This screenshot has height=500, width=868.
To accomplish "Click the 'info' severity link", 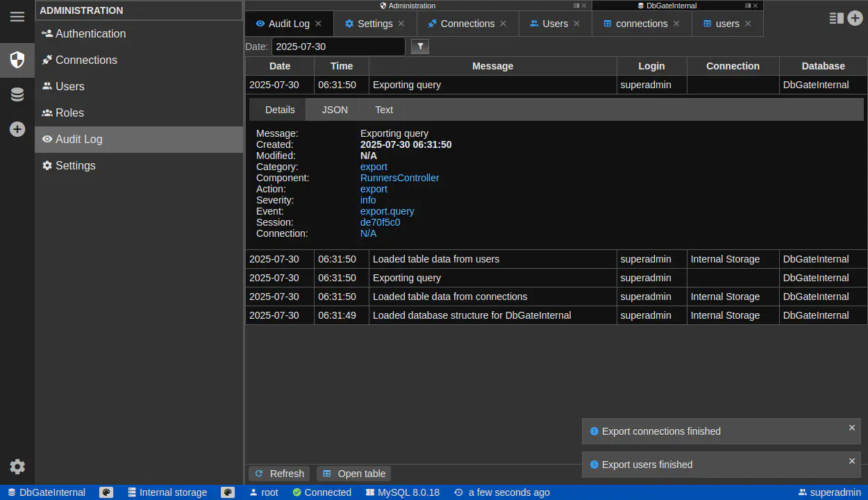I will pyautogui.click(x=368, y=200).
